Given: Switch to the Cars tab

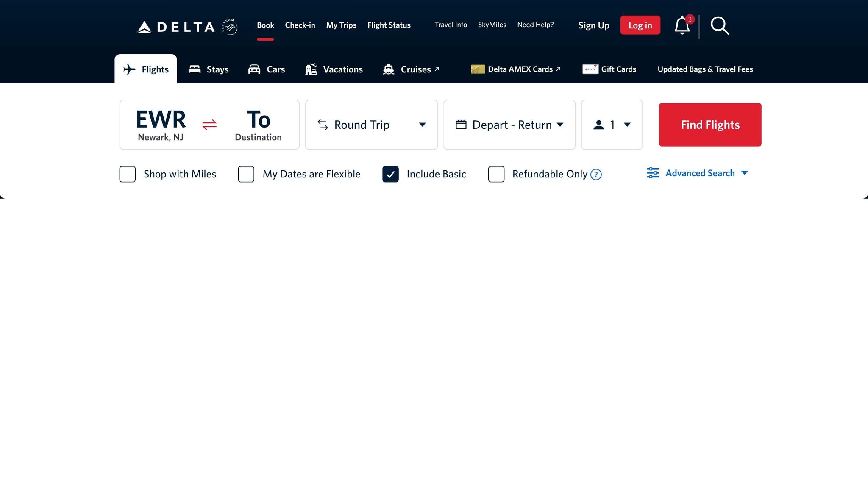Looking at the screenshot, I should click(x=267, y=69).
